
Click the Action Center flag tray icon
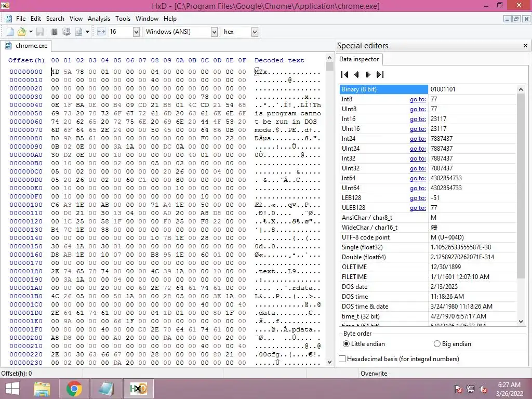tap(458, 389)
